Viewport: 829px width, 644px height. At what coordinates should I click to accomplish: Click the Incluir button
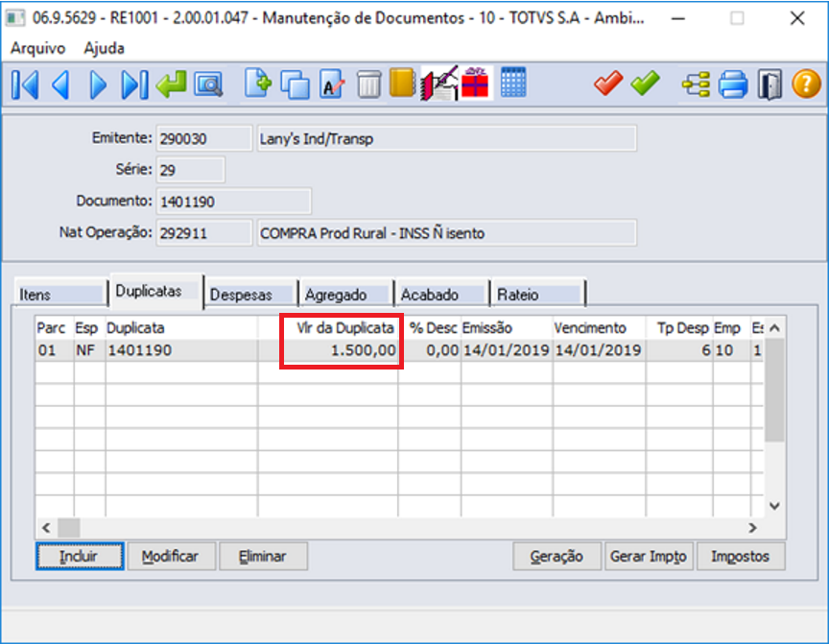[x=80, y=557]
